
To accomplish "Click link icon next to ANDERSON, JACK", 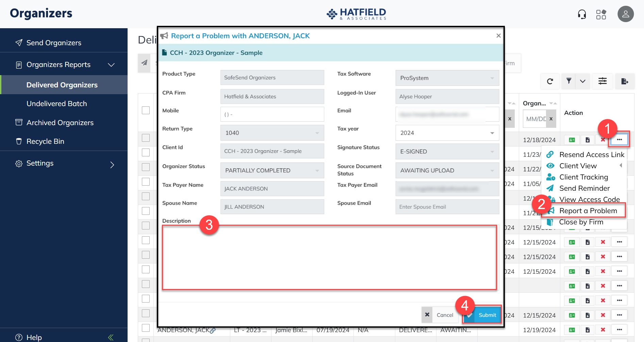I will coord(213,330).
